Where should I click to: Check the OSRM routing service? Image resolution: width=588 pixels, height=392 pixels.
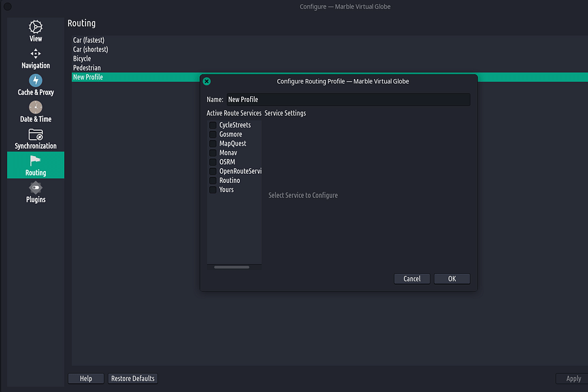213,162
